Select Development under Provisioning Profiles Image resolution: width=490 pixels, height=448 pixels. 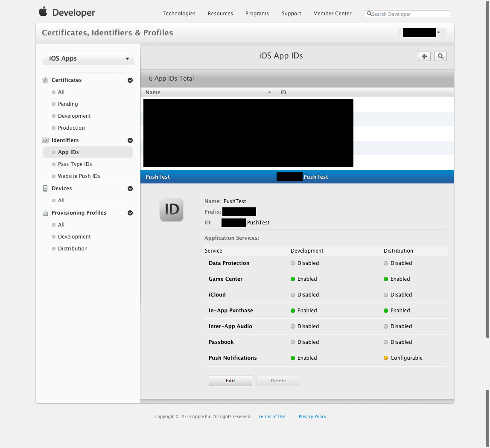74,236
